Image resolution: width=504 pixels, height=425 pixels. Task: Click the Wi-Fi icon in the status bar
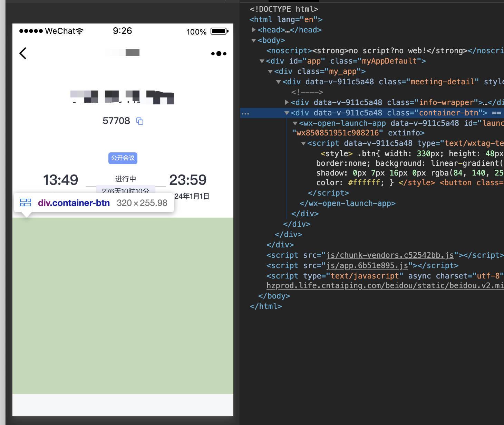pos(80,31)
